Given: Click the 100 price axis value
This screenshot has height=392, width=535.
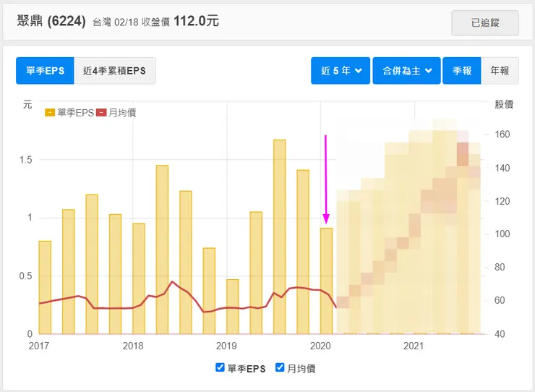Looking at the screenshot, I should tap(502, 234).
